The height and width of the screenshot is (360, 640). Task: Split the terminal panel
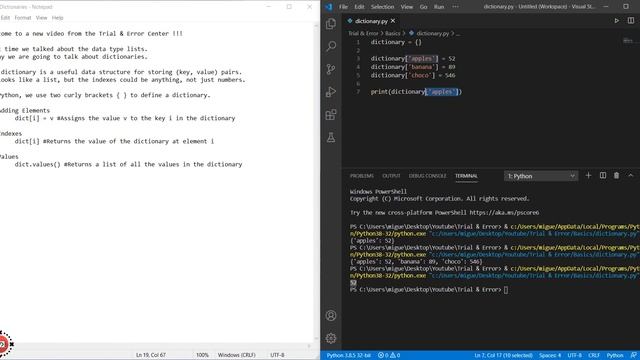tap(602, 176)
